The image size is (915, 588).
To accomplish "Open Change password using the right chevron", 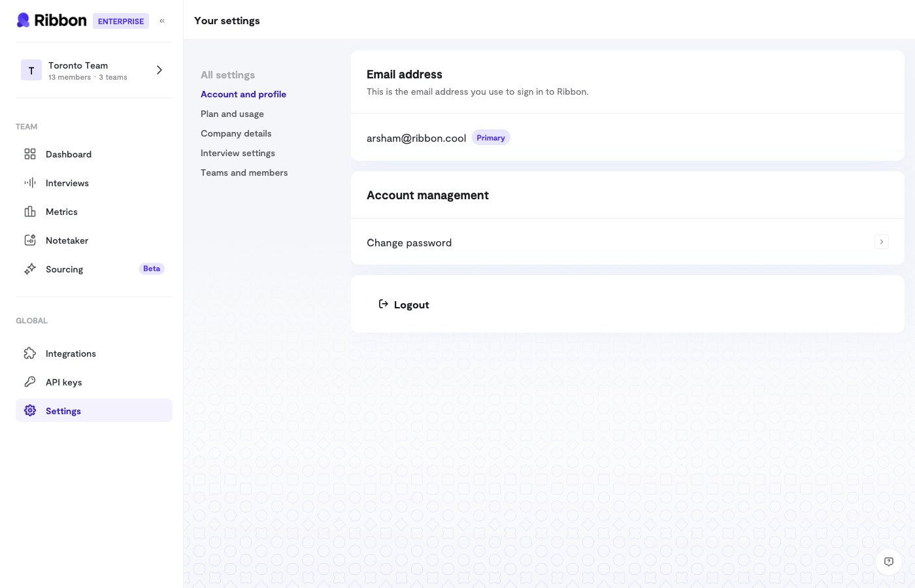I will click(x=882, y=242).
